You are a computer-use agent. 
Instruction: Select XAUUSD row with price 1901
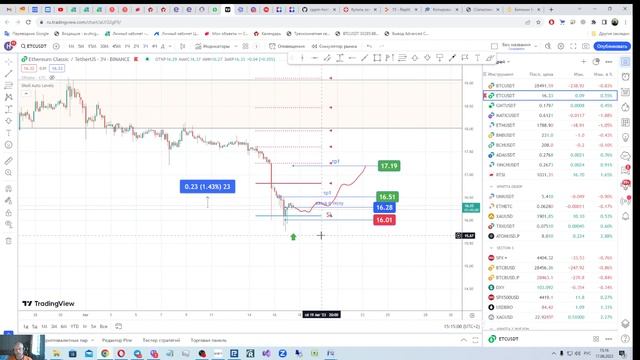[x=550, y=216]
